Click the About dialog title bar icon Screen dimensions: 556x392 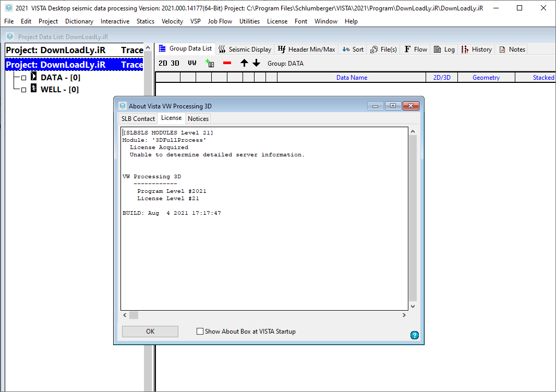pos(123,106)
